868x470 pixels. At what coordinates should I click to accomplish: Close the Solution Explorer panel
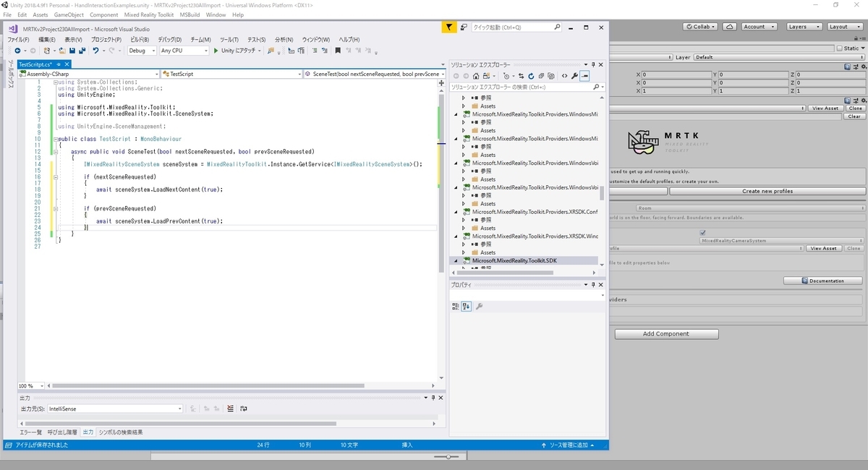point(602,65)
